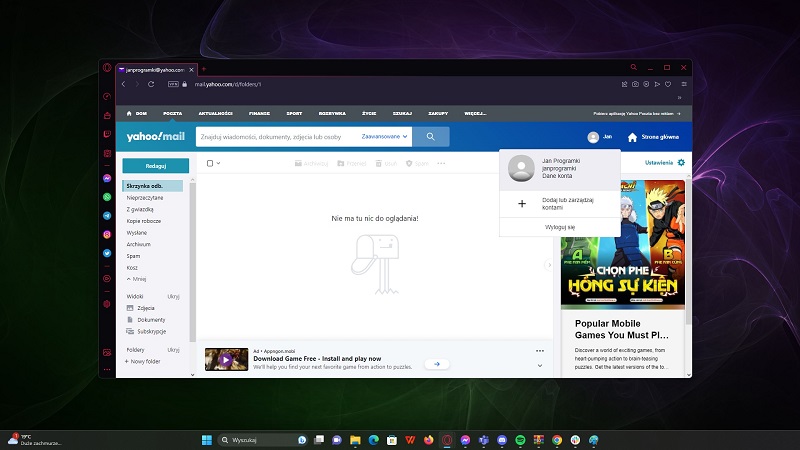Open Spam folder in sidebar
The height and width of the screenshot is (450, 800).
pos(133,256)
